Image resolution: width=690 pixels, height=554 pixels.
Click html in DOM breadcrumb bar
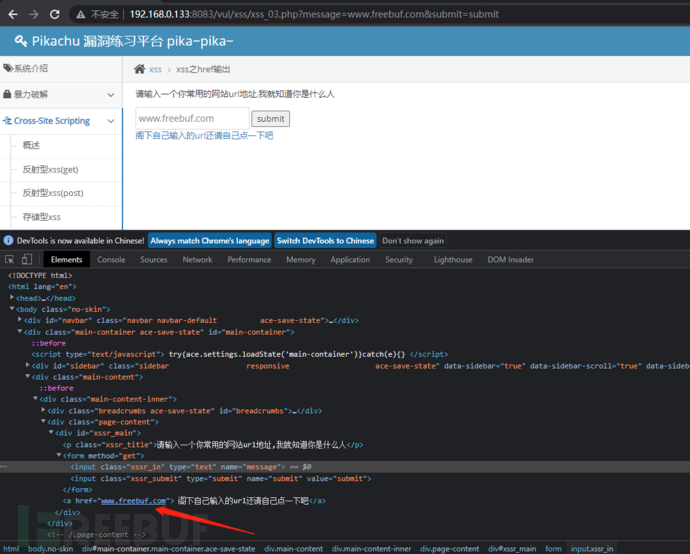tap(11, 549)
